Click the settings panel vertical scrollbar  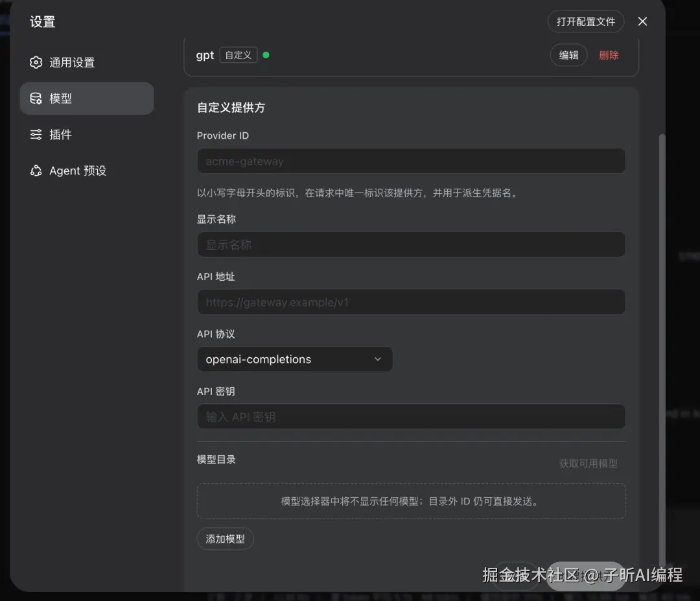662,351
